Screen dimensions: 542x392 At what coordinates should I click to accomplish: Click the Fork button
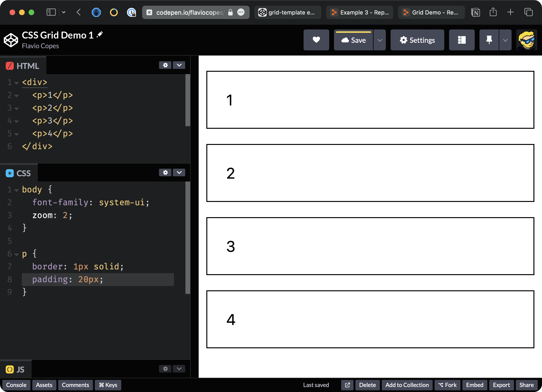click(447, 385)
